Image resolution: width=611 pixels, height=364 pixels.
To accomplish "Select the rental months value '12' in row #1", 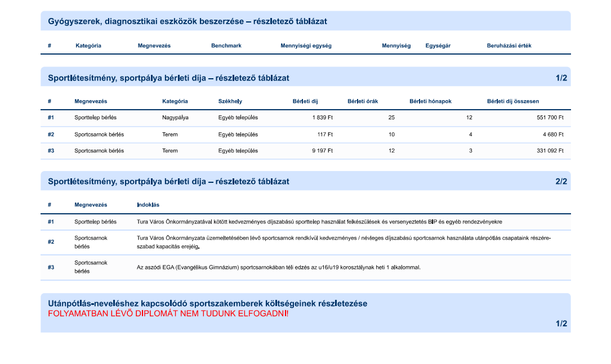I will point(469,118).
